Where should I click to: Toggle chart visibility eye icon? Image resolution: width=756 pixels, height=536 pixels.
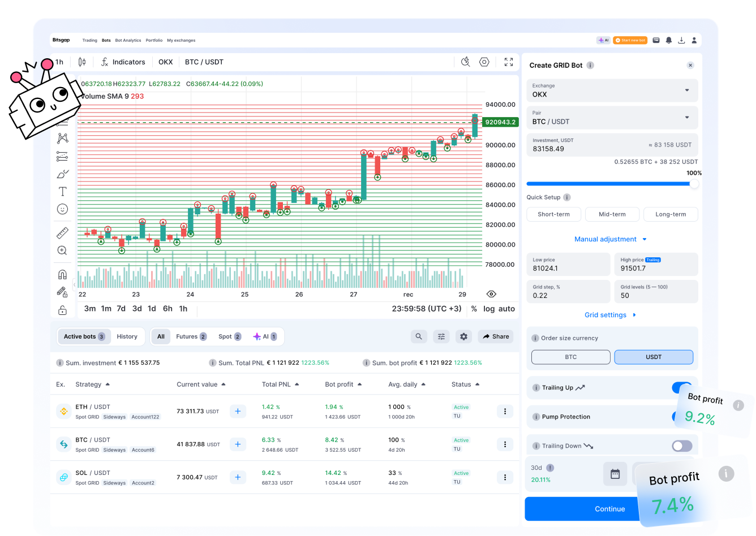click(491, 294)
